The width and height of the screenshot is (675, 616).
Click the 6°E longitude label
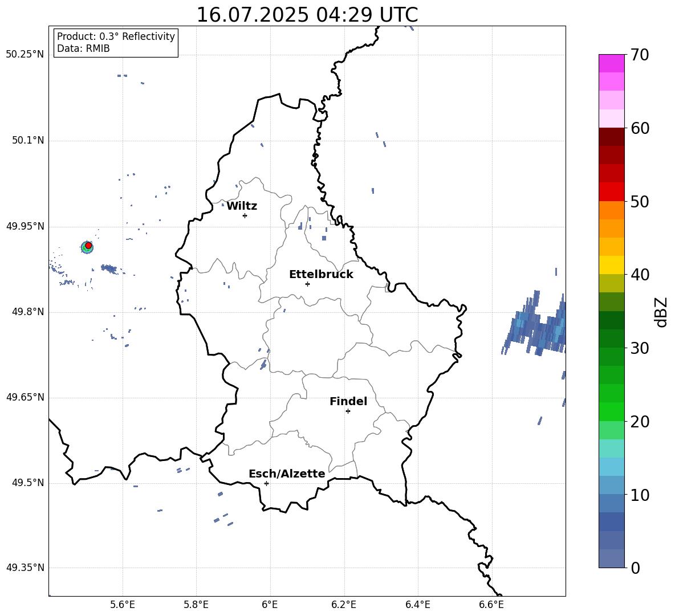(270, 605)
